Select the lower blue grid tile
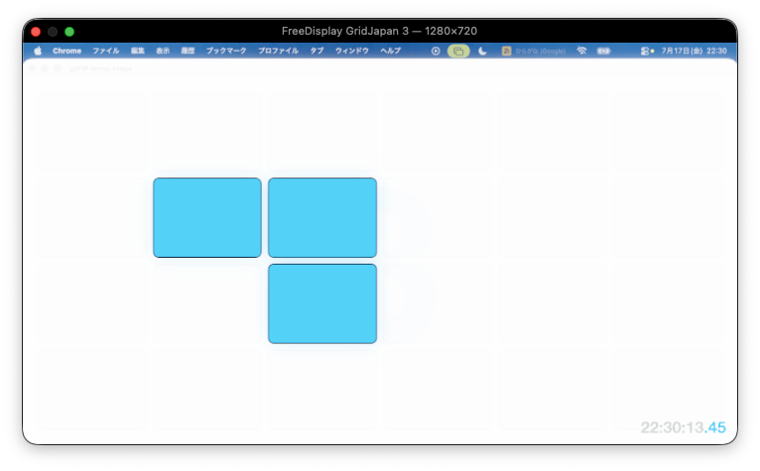Image resolution: width=760 pixels, height=471 pixels. pos(322,304)
